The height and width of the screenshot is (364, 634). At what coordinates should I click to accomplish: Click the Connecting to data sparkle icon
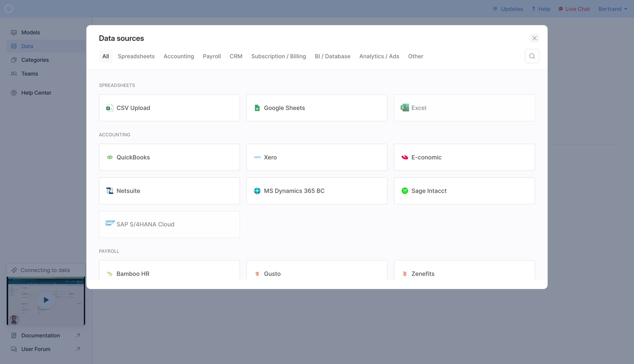(14, 270)
